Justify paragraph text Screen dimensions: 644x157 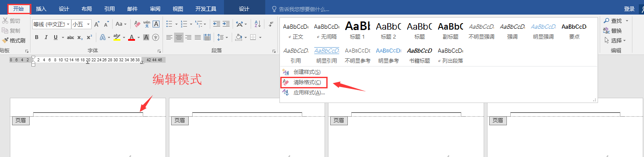coord(198,37)
